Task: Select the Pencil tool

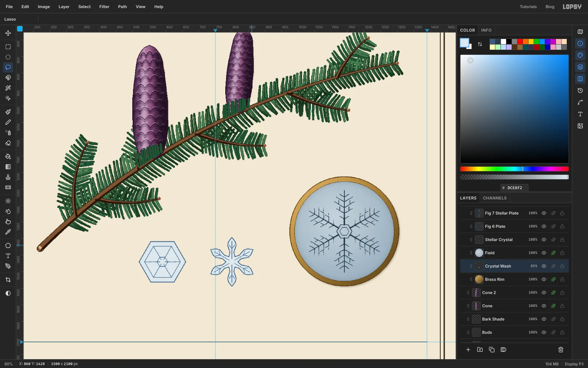Action: (8, 122)
